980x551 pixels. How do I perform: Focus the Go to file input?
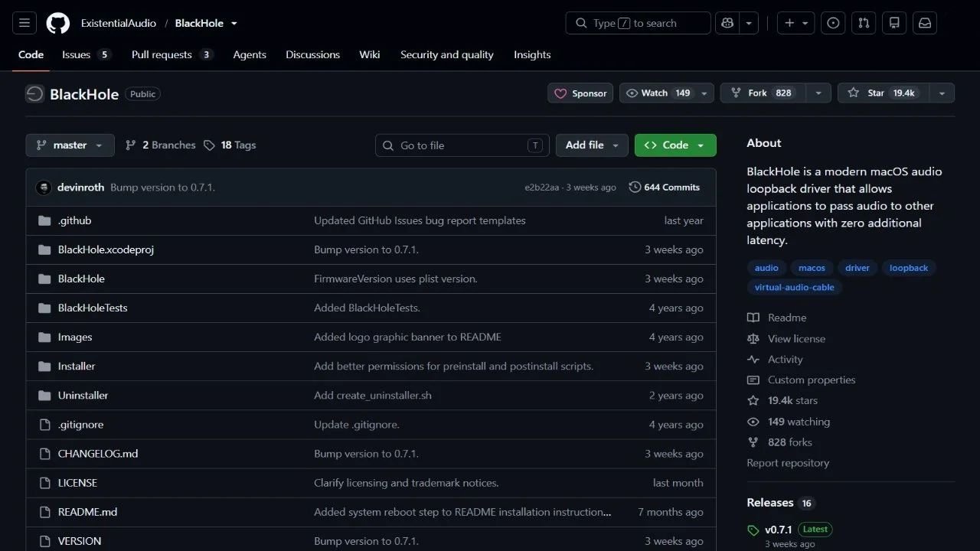pos(462,145)
